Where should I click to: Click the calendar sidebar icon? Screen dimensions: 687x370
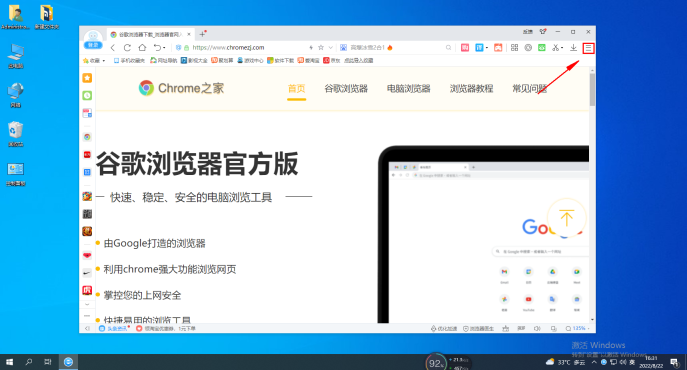click(x=87, y=113)
